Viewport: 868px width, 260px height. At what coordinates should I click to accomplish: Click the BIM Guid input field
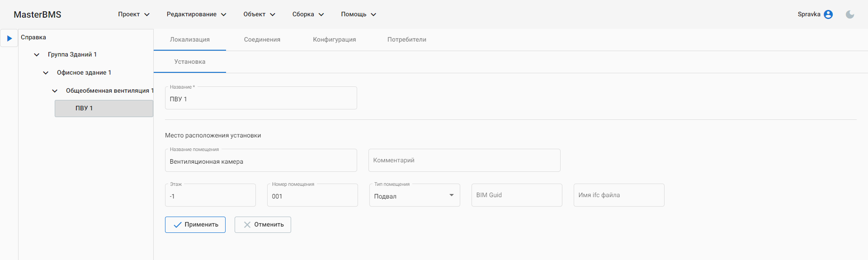(x=516, y=195)
